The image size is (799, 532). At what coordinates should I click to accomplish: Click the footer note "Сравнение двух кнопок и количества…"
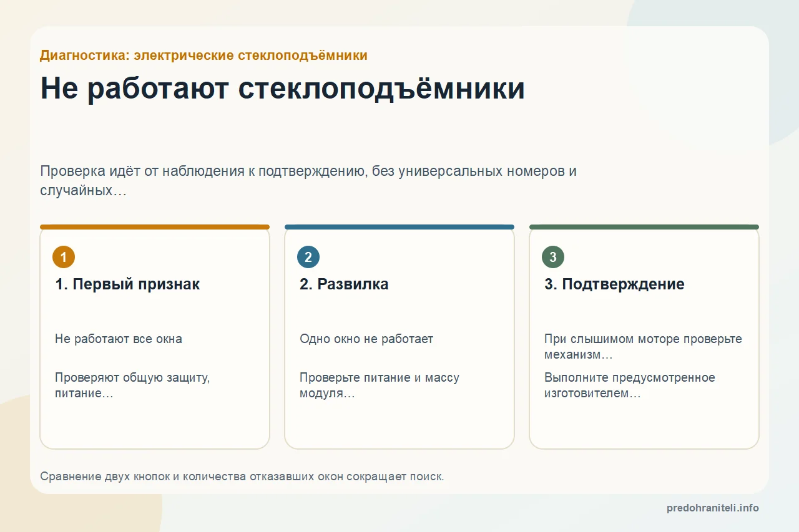pyautogui.click(x=242, y=476)
